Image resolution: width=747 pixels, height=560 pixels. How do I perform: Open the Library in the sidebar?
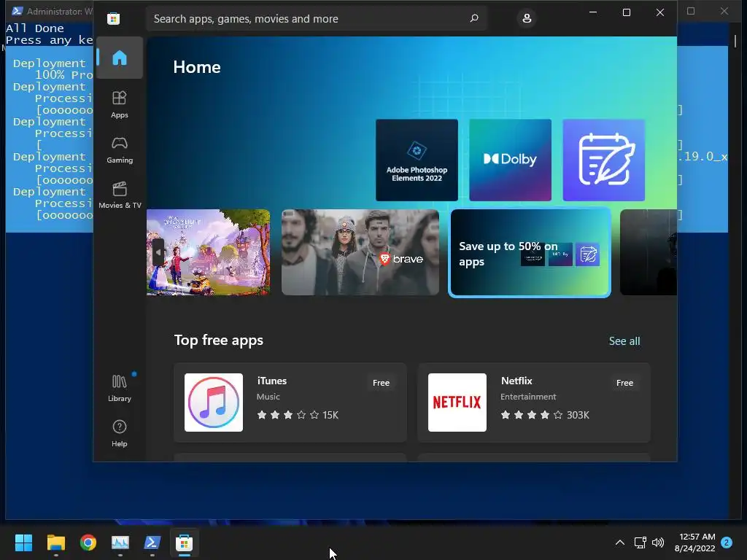120,388
